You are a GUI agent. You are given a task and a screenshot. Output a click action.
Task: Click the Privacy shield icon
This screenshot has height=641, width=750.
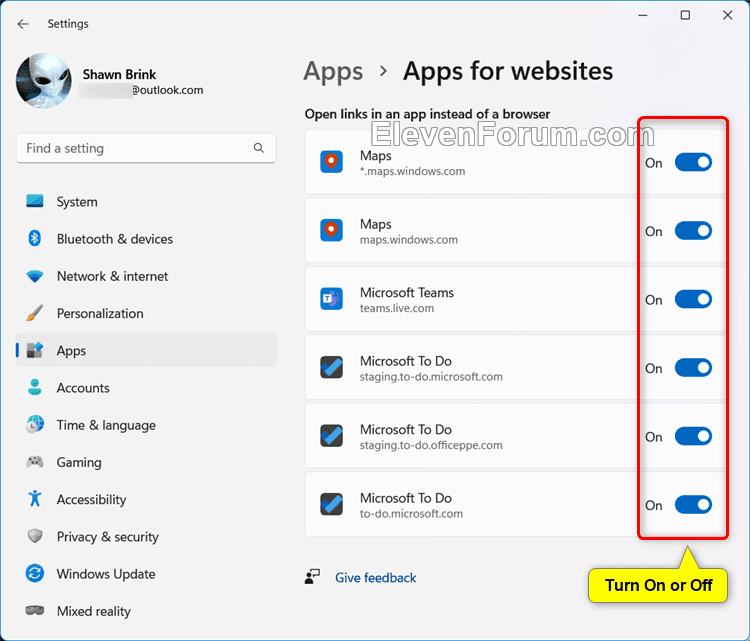click(x=34, y=536)
